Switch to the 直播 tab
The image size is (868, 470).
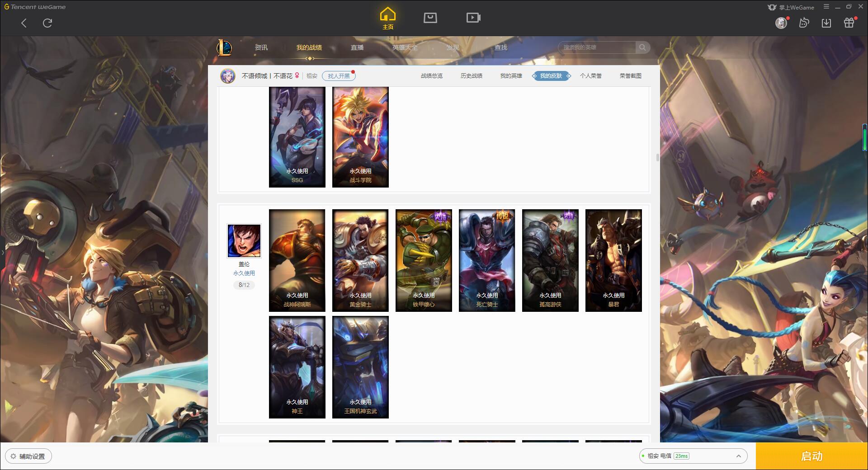coord(357,47)
